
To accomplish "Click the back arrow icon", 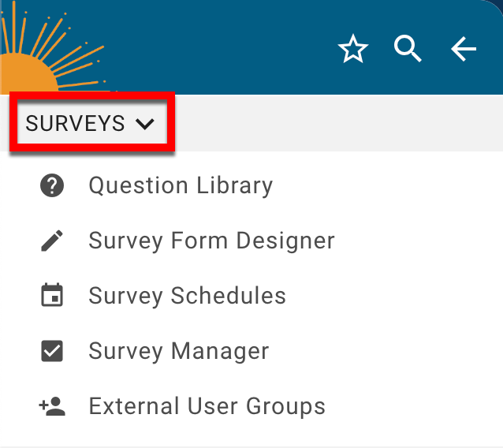I will [x=464, y=50].
